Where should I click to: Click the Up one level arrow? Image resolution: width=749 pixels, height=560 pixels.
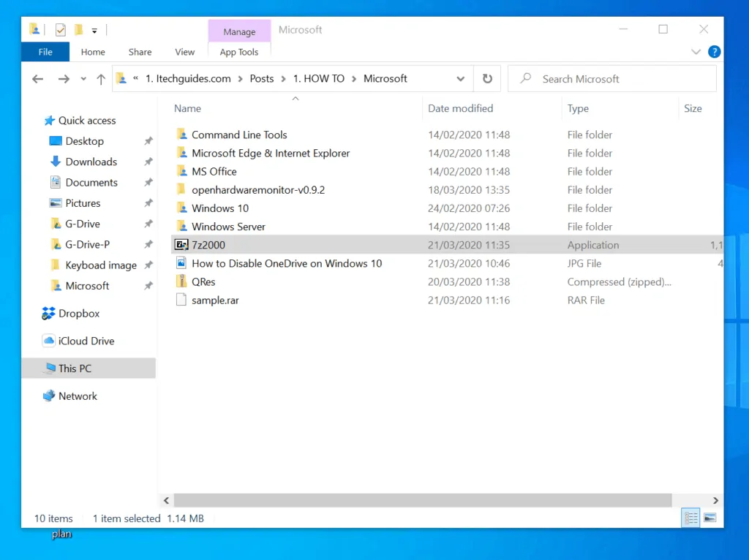point(101,78)
